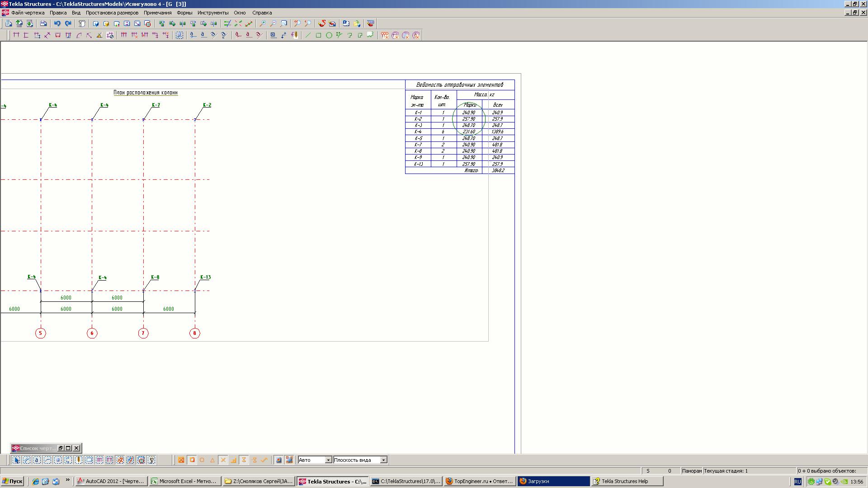Image resolution: width=868 pixels, height=488 pixels.
Task: Open the 'Простановка размеров' menu
Action: (112, 13)
